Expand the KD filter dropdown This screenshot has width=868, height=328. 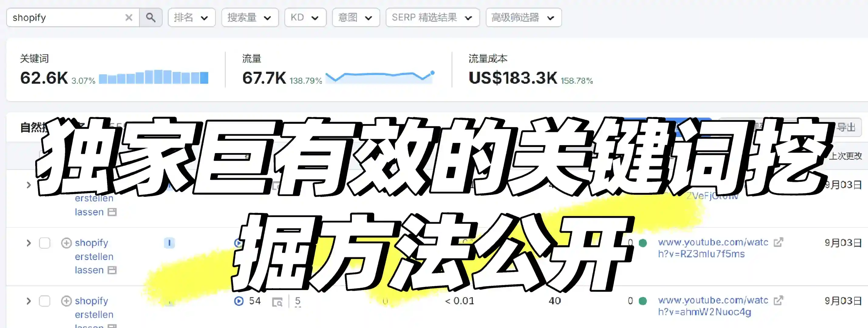305,18
